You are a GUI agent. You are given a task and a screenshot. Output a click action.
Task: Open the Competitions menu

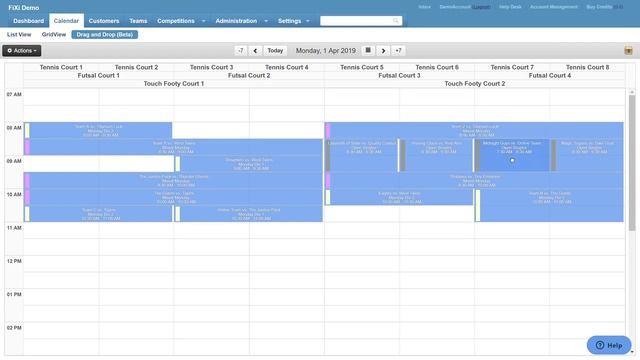tap(176, 21)
